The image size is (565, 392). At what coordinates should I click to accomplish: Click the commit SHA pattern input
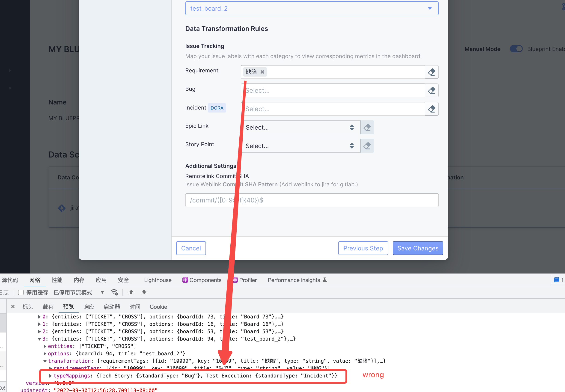[312, 200]
